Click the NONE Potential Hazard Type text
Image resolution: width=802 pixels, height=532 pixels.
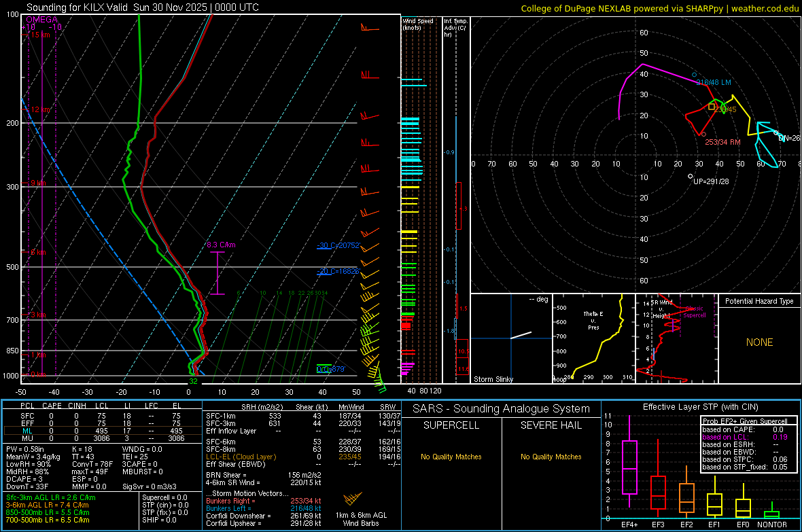(x=759, y=342)
